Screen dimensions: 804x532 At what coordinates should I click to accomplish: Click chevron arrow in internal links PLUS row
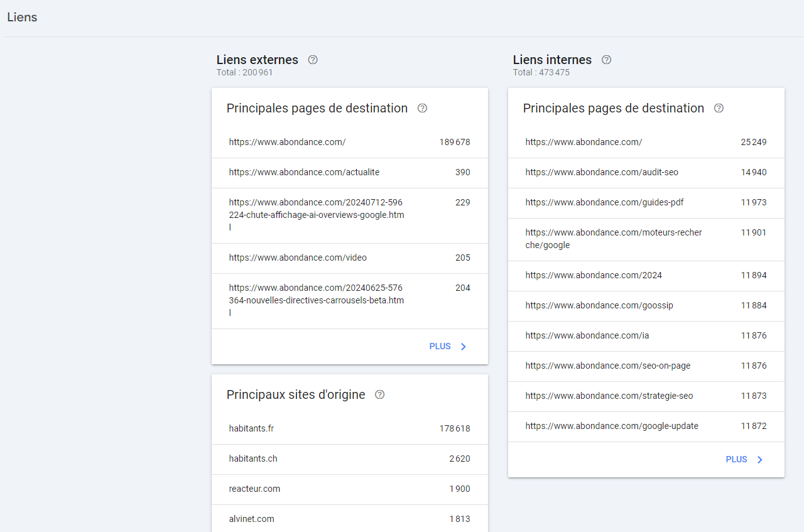(760, 460)
